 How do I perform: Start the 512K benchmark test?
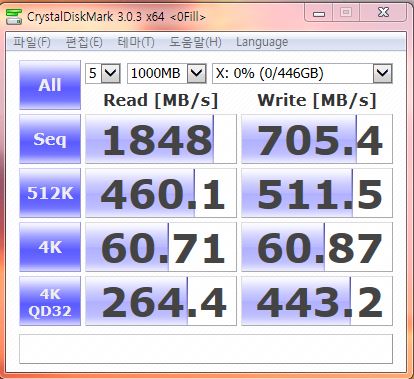click(x=50, y=193)
